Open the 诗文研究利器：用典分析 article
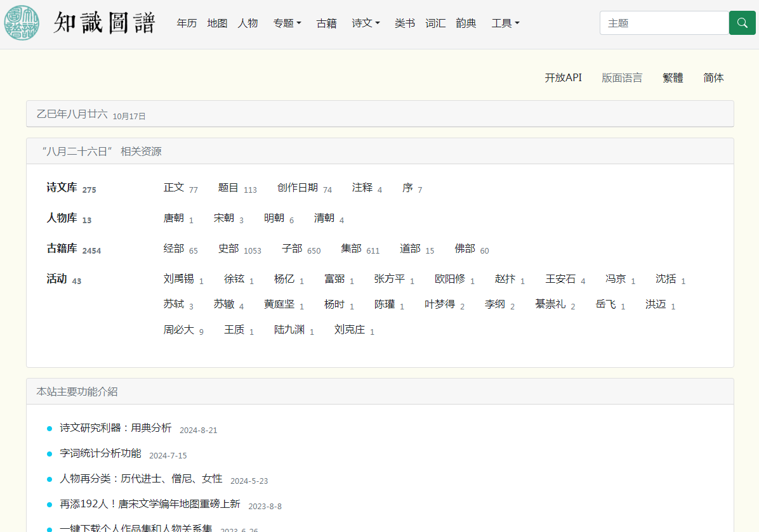The width and height of the screenshot is (759, 532). point(115,428)
